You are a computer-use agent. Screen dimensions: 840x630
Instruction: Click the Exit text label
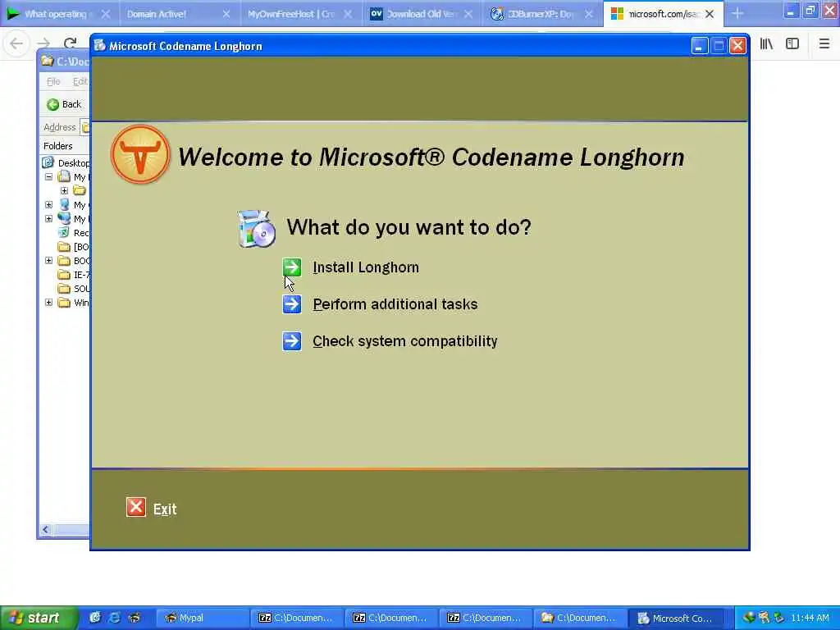pyautogui.click(x=165, y=509)
